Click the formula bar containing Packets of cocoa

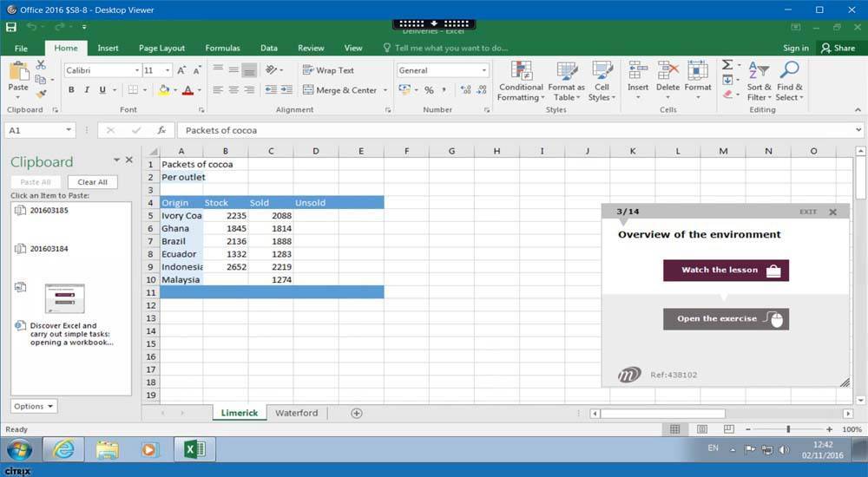(512, 130)
